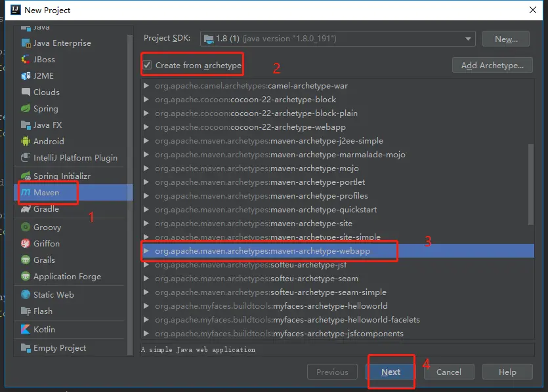The image size is (548, 392).
Task: Open Help for New Project
Action: point(507,372)
